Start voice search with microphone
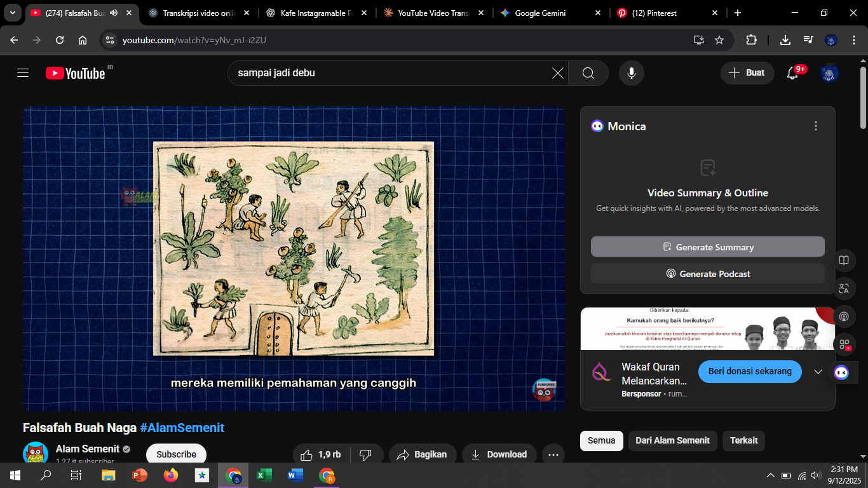 point(632,73)
